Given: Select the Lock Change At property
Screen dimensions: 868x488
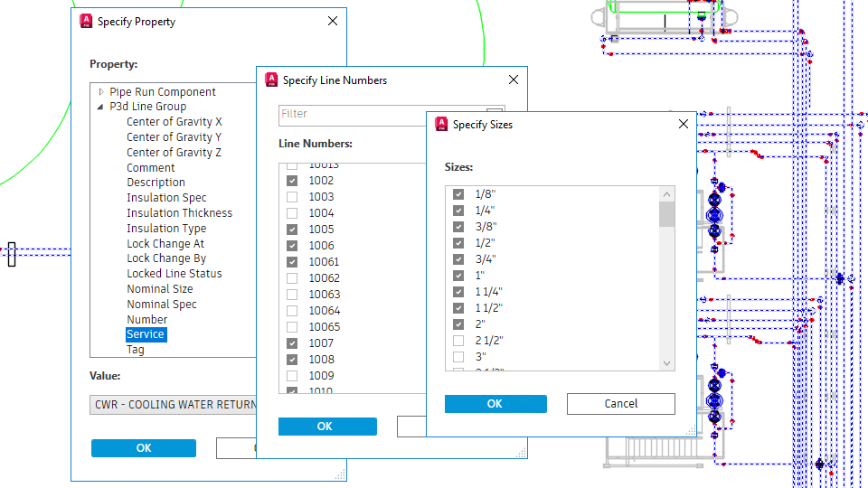Looking at the screenshot, I should (165, 243).
